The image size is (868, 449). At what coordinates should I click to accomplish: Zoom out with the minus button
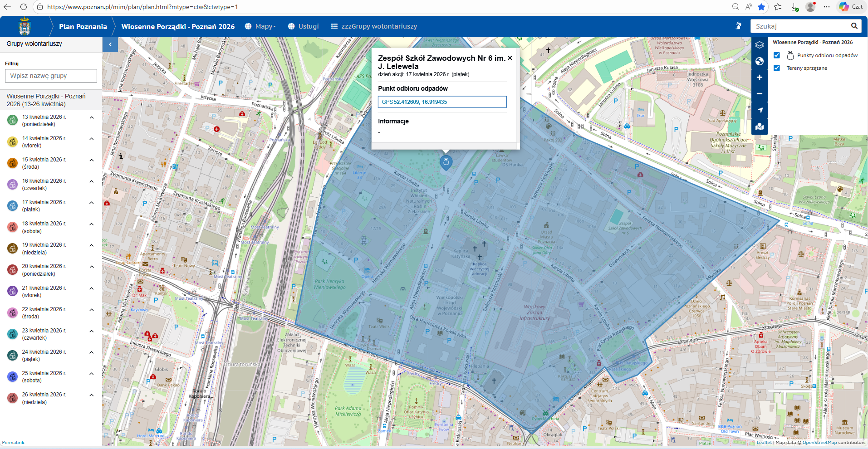pyautogui.click(x=760, y=94)
